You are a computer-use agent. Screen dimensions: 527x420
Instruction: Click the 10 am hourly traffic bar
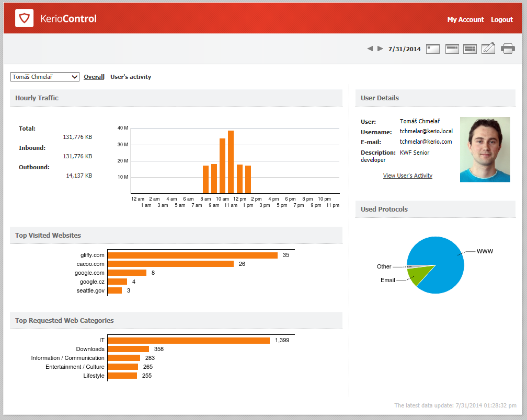click(222, 166)
